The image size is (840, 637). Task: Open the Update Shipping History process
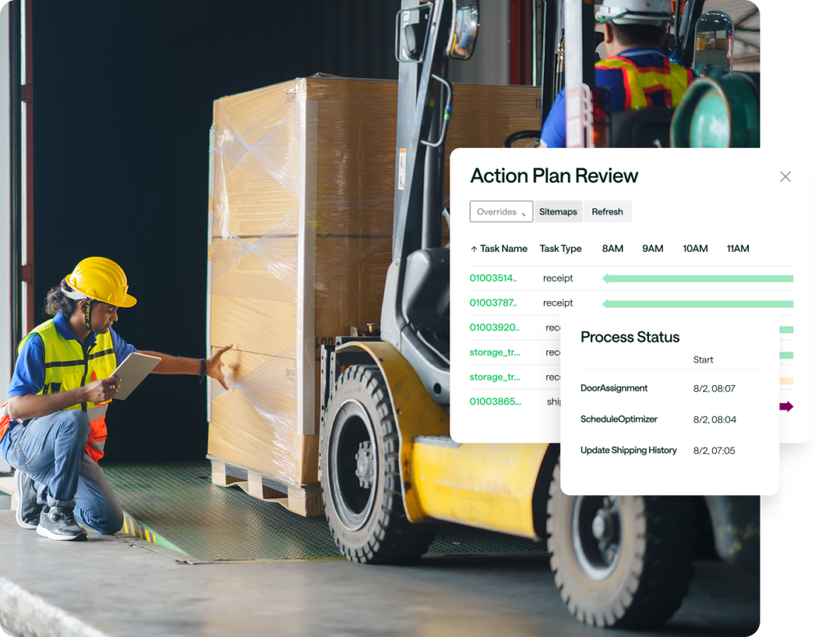click(628, 451)
